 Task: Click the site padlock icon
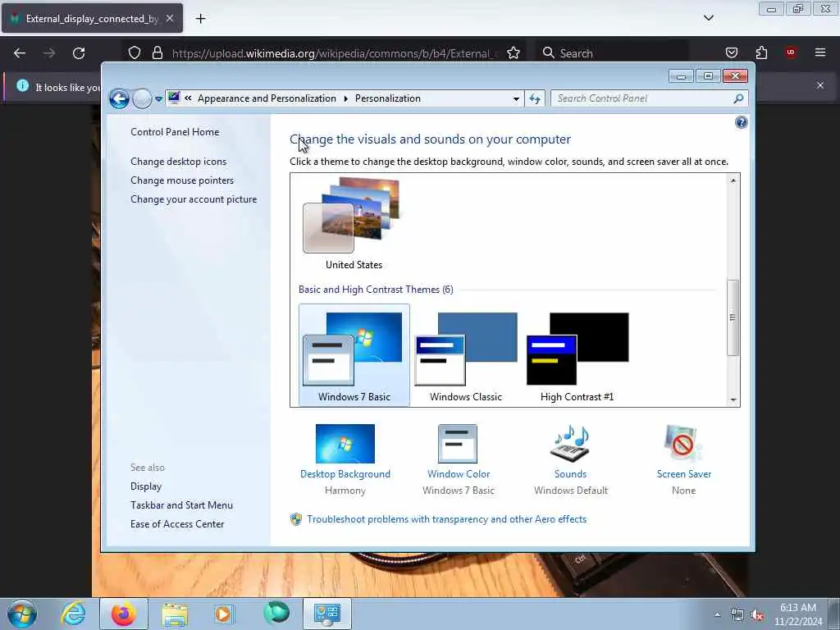[157, 53]
